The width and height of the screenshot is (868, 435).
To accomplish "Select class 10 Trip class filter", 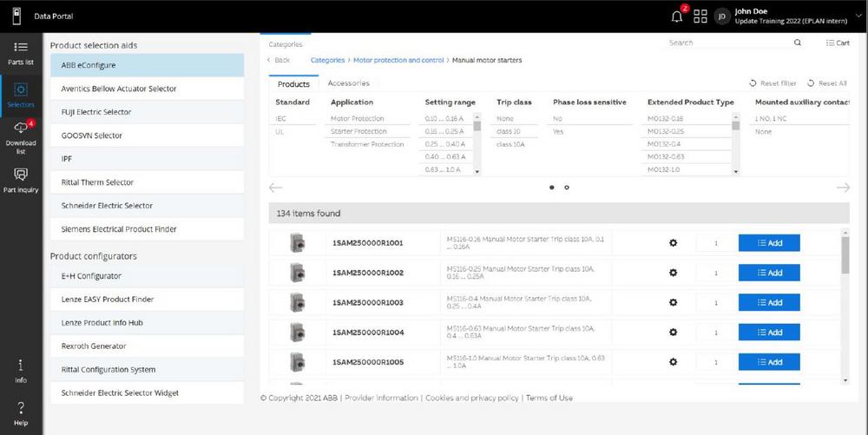I will 509,132.
